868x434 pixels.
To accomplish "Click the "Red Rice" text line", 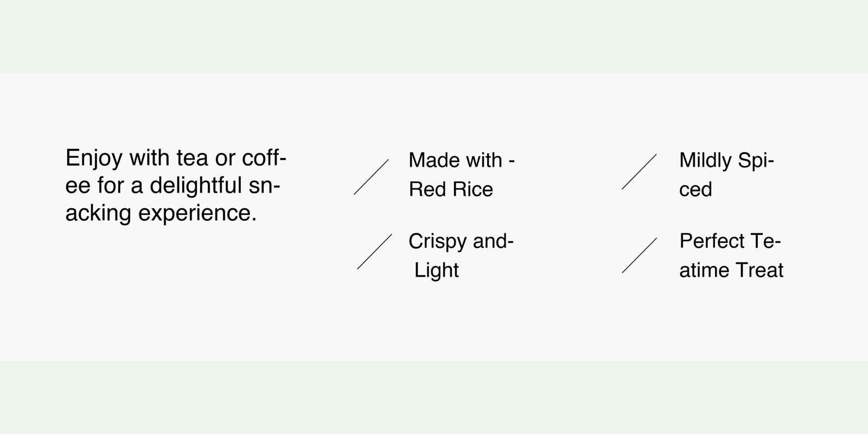I will 451,189.
